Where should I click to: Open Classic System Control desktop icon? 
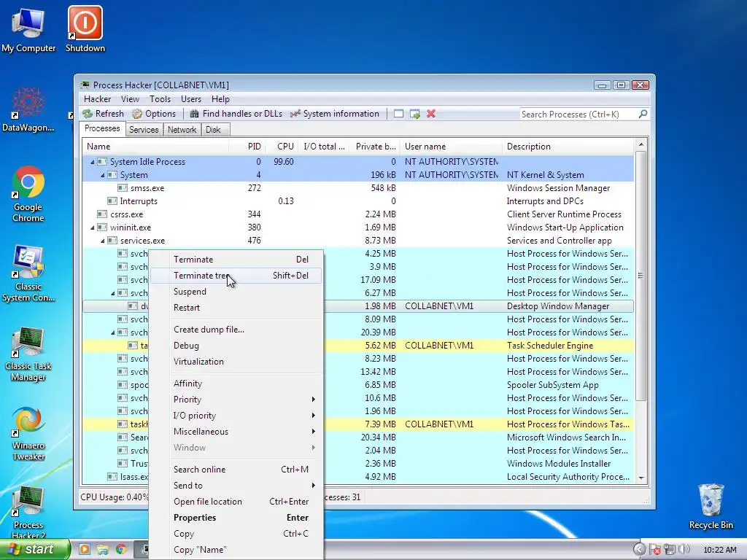28,274
